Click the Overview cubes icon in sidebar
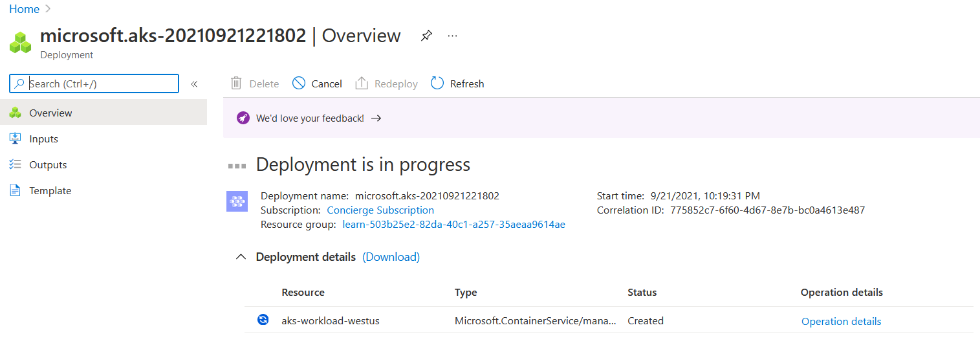Viewport: 980px width, 356px height. click(16, 113)
